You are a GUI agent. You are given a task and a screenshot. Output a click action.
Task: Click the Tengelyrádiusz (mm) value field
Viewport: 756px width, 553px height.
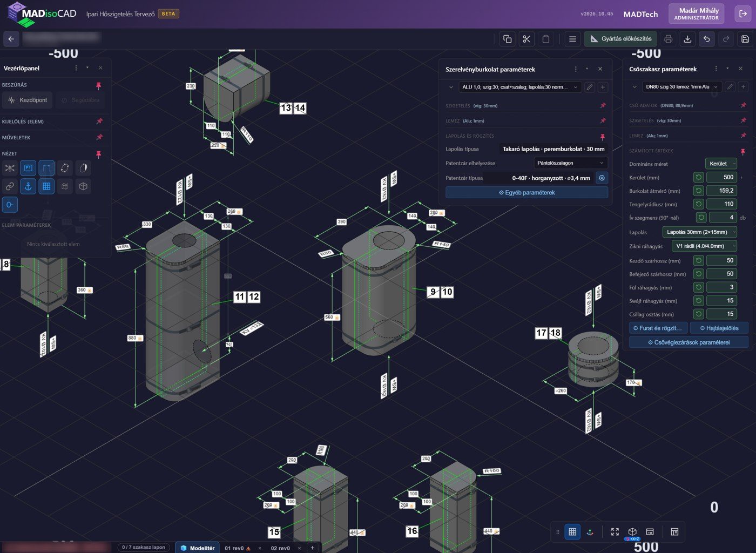[x=721, y=204]
